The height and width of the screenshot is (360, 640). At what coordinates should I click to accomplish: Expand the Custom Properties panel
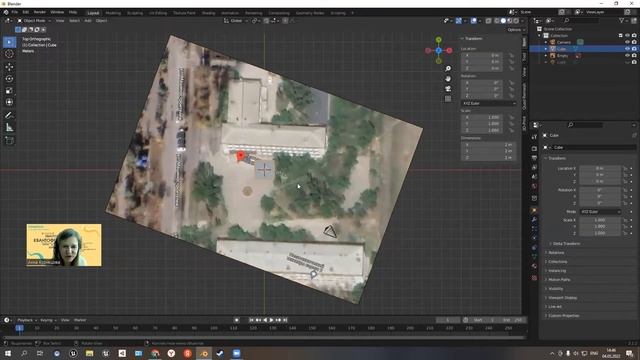pyautogui.click(x=563, y=316)
